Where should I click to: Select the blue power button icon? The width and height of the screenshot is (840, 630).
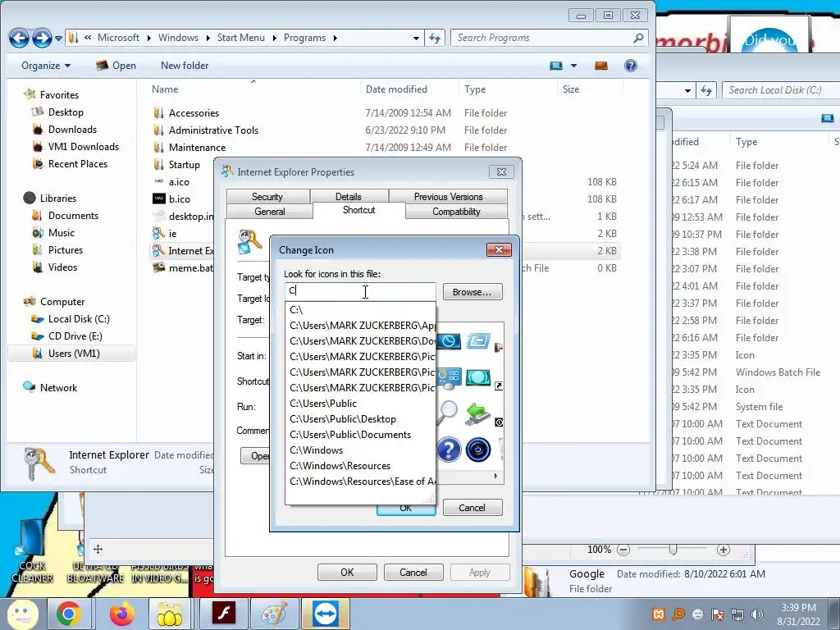pyautogui.click(x=478, y=450)
